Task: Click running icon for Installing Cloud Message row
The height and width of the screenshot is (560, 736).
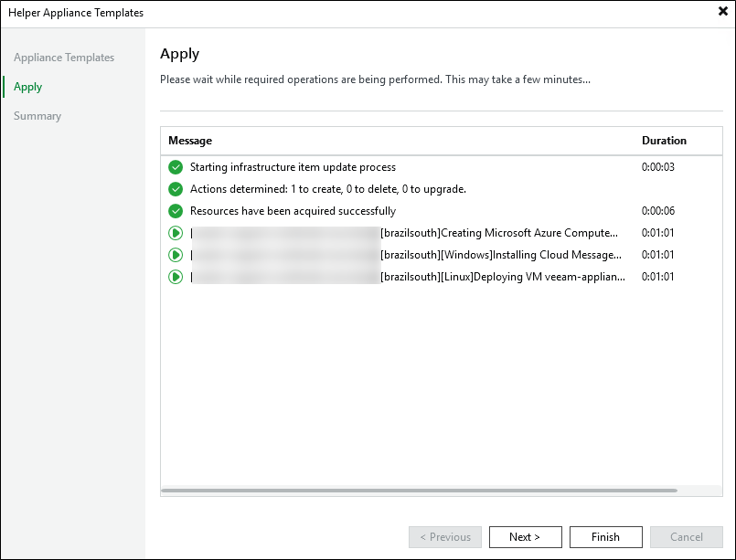Action: pyautogui.click(x=176, y=255)
